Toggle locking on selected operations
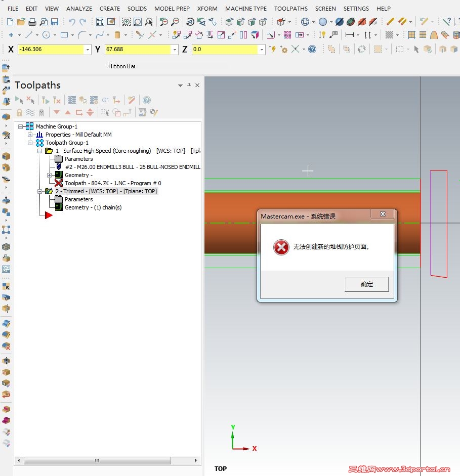460x476 pixels. [x=19, y=113]
